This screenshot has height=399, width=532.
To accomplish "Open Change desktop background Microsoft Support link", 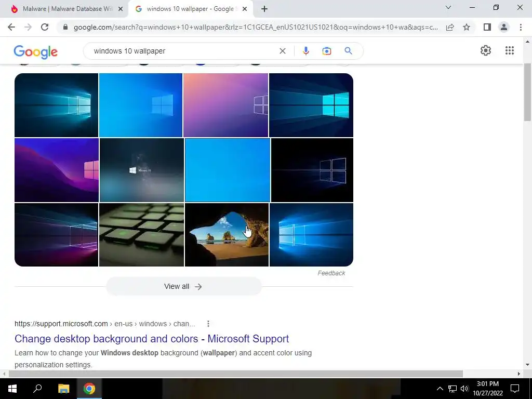I will pyautogui.click(x=152, y=339).
